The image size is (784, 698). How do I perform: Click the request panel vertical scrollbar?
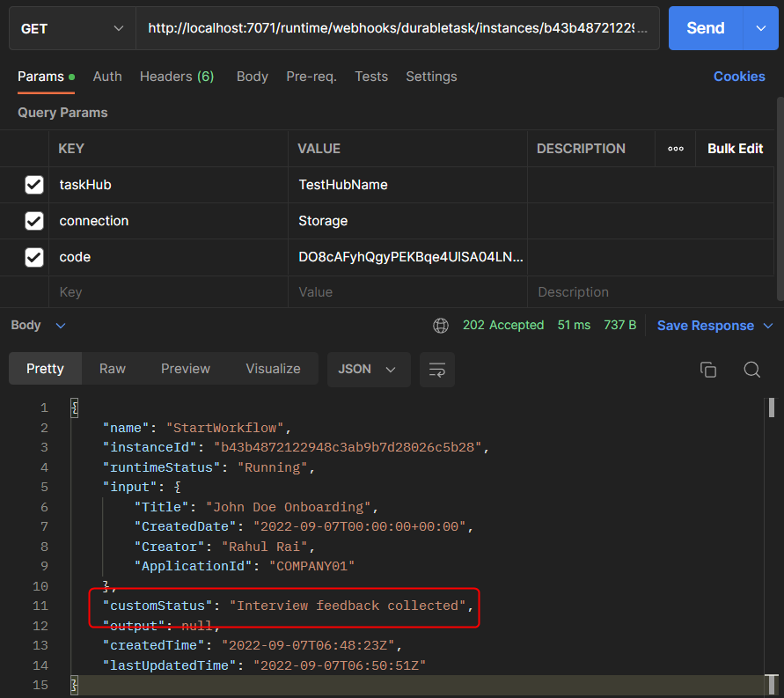coord(780,199)
